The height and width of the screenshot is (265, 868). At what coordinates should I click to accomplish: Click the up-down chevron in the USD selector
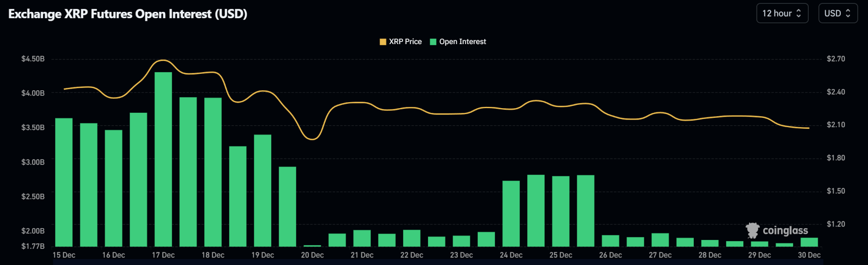[x=848, y=14]
